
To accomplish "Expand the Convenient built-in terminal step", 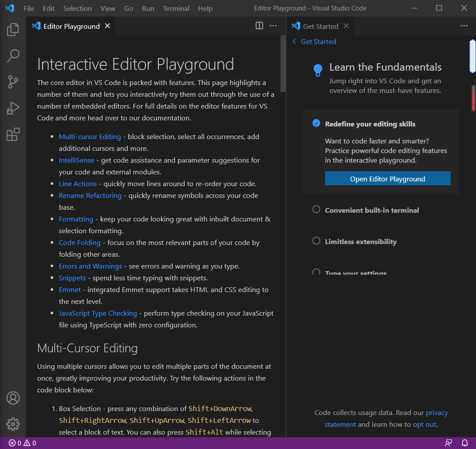I will point(372,210).
